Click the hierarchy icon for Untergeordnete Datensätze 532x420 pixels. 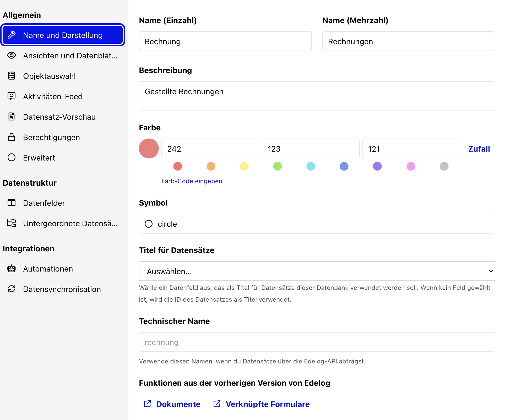click(12, 223)
